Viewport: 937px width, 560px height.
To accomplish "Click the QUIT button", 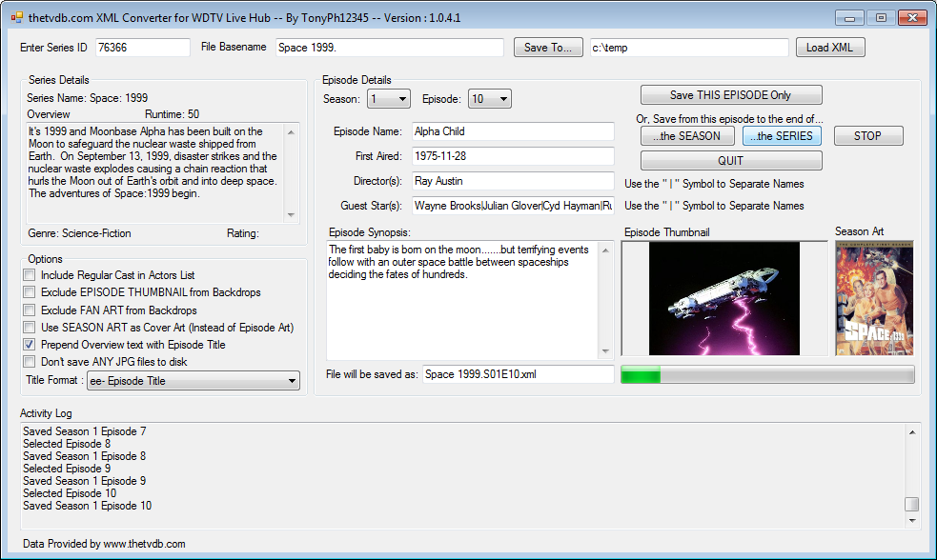I will coord(731,161).
